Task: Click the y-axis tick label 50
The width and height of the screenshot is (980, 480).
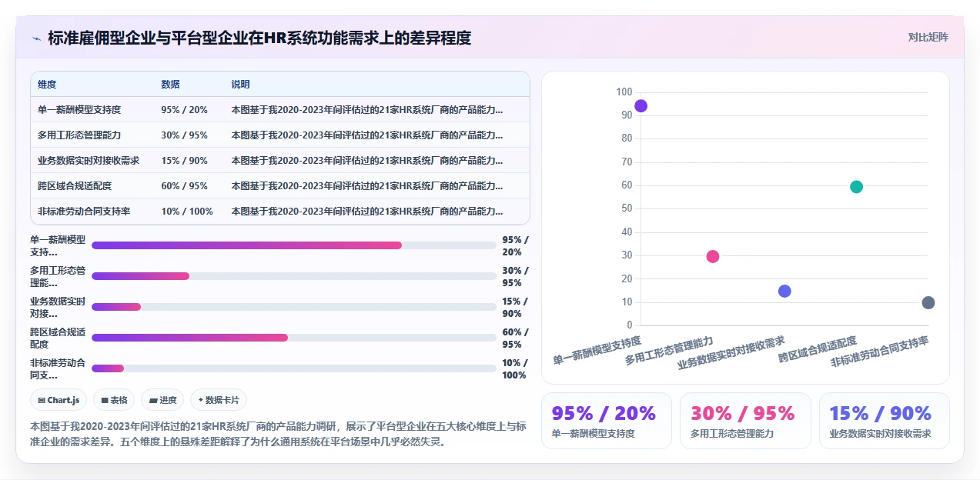Action: 627,208
